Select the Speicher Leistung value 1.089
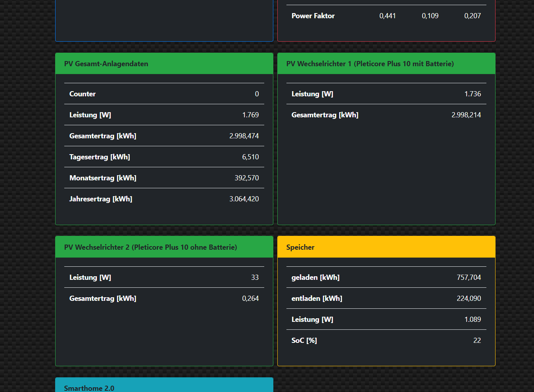 pos(473,319)
